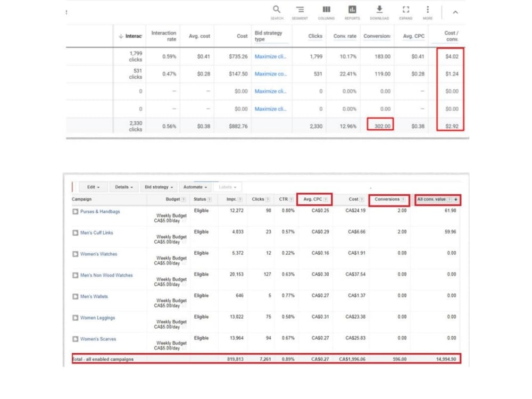Viewport: 532px width, 399px height.
Task: Select Women's Watches campaign checkbox
Action: (76, 254)
